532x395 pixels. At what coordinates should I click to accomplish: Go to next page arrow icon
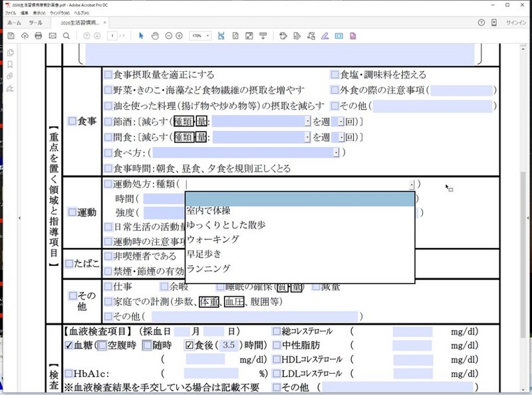click(x=97, y=36)
